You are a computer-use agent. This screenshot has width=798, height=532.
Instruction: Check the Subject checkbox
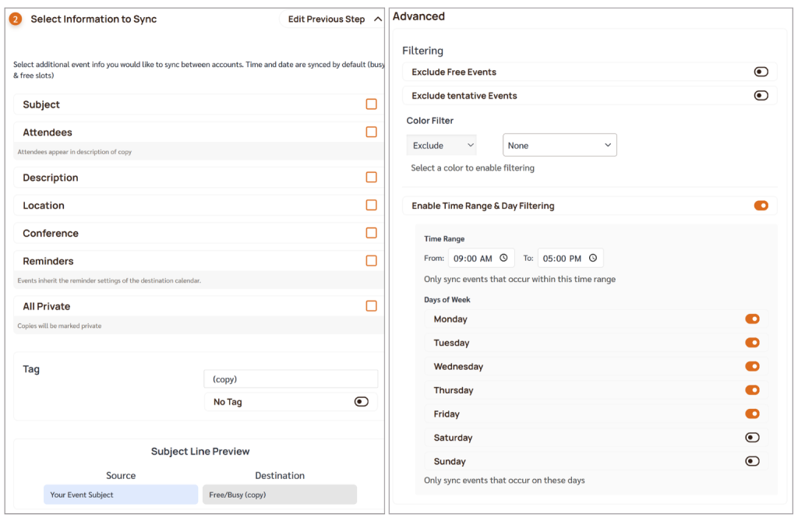tap(372, 104)
